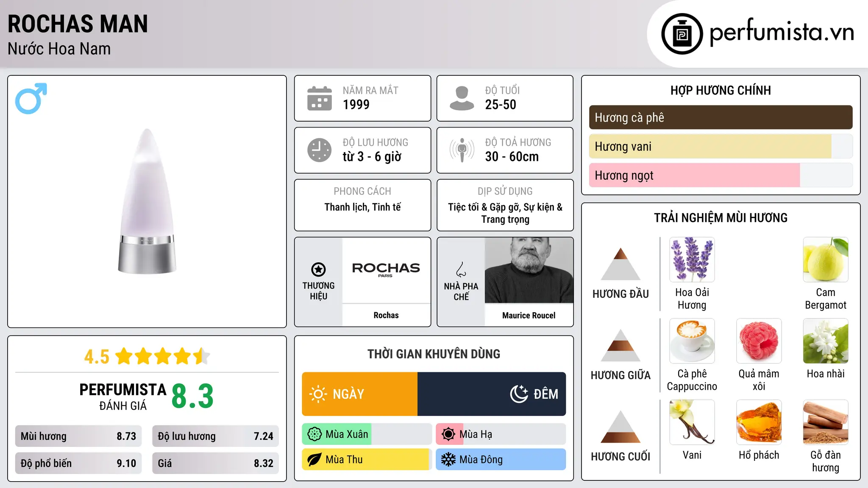Image resolution: width=868 pixels, height=488 pixels.
Task: Click the Giá 8.32 score row
Action: pos(215,463)
